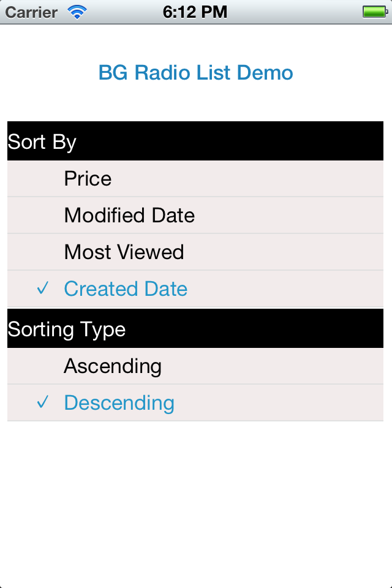
Task: Click the clock showing 6:12 PM
Action: tap(196, 11)
